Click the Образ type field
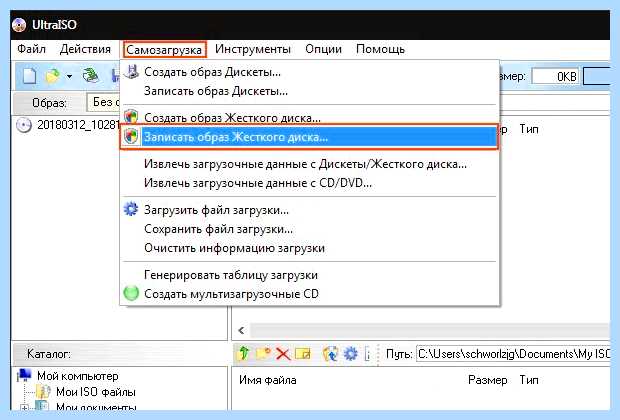 pos(104,102)
